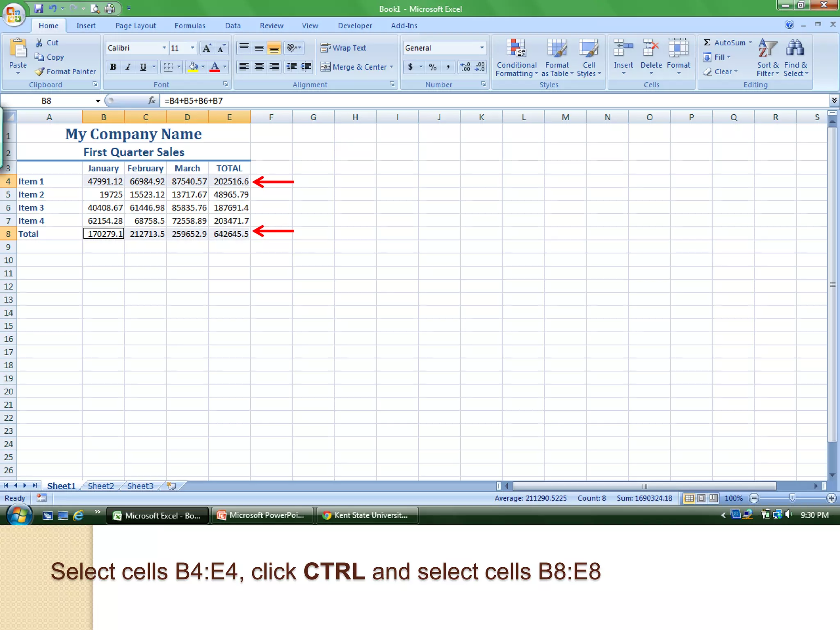Open the Page Layout ribbon tab
Viewport: 840px width, 630px height.
coord(135,25)
